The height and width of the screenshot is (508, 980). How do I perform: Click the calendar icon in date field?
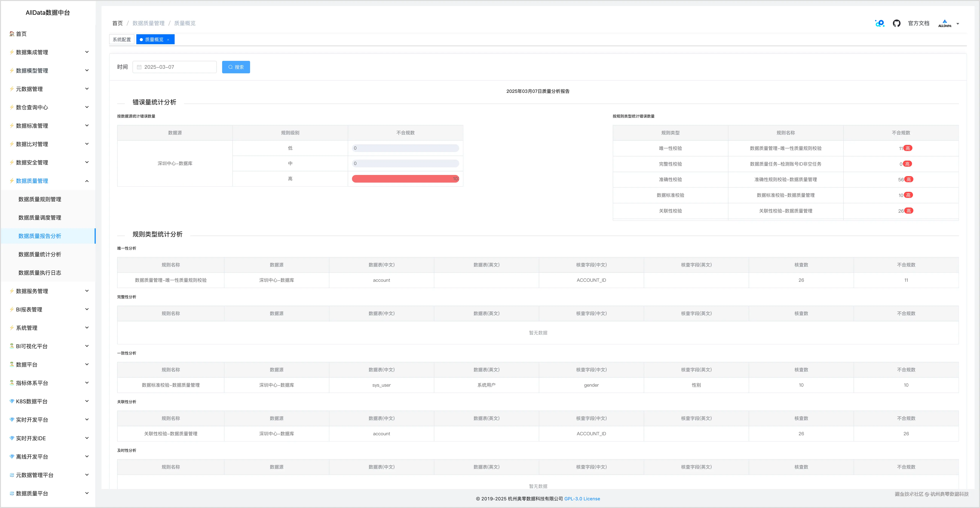point(139,67)
